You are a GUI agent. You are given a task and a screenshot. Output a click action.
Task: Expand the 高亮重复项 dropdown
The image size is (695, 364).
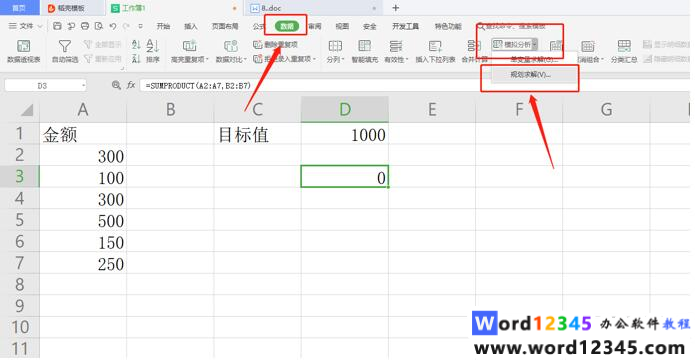207,59
